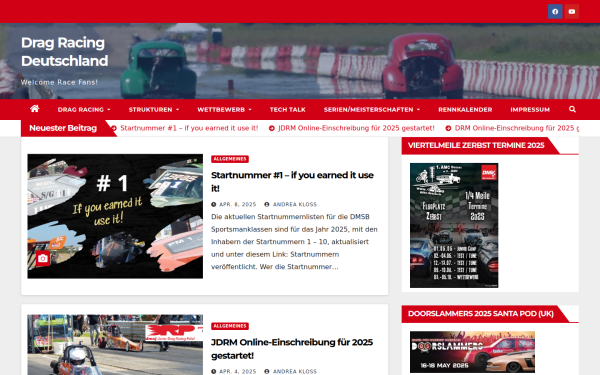This screenshot has height=375, width=600.
Task: Expand Serien/Meisterschaften menu
Action: (x=372, y=109)
